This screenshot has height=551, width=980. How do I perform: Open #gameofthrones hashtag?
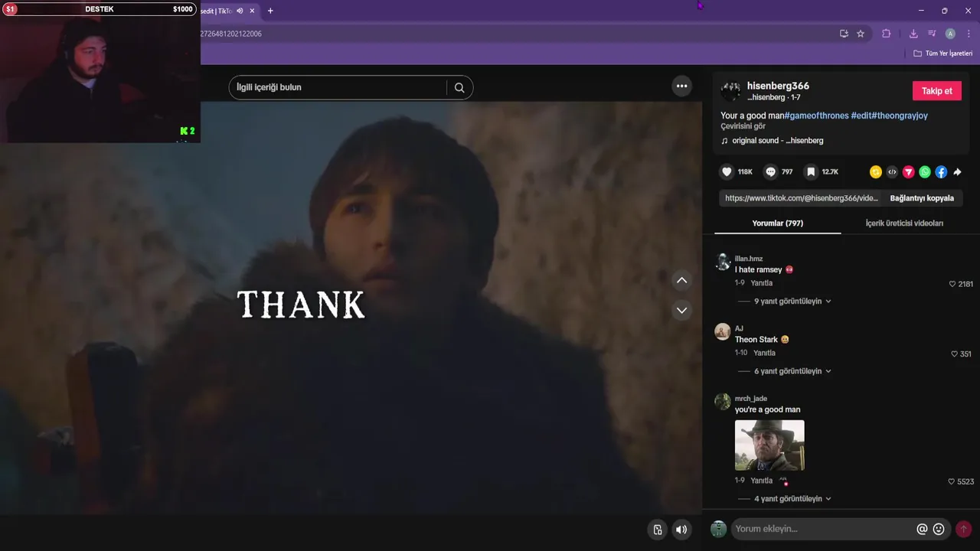click(x=816, y=116)
